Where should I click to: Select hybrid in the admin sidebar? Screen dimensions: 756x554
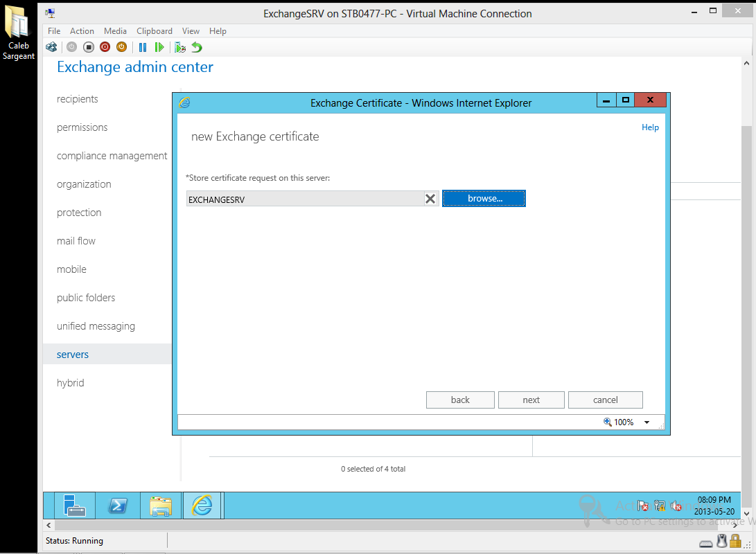click(x=71, y=383)
